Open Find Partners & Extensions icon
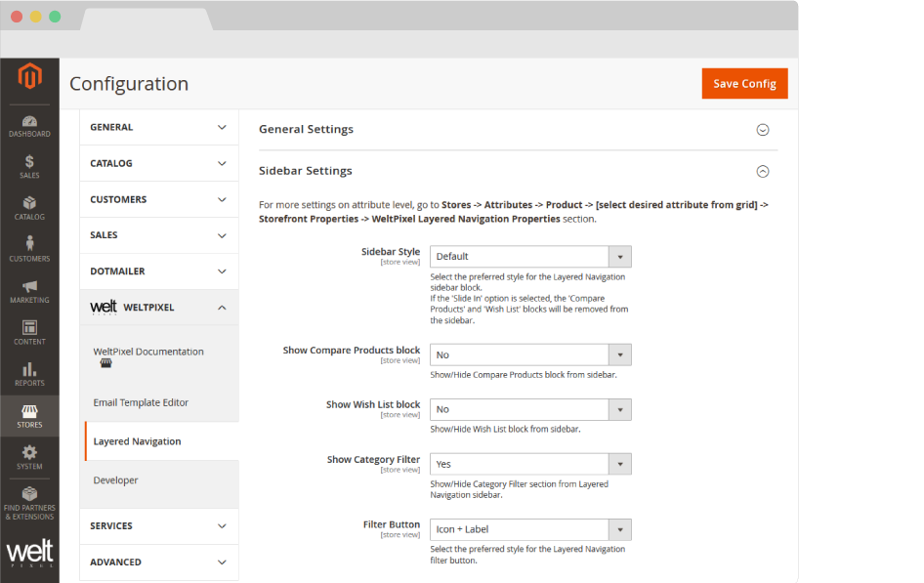 pos(29,501)
